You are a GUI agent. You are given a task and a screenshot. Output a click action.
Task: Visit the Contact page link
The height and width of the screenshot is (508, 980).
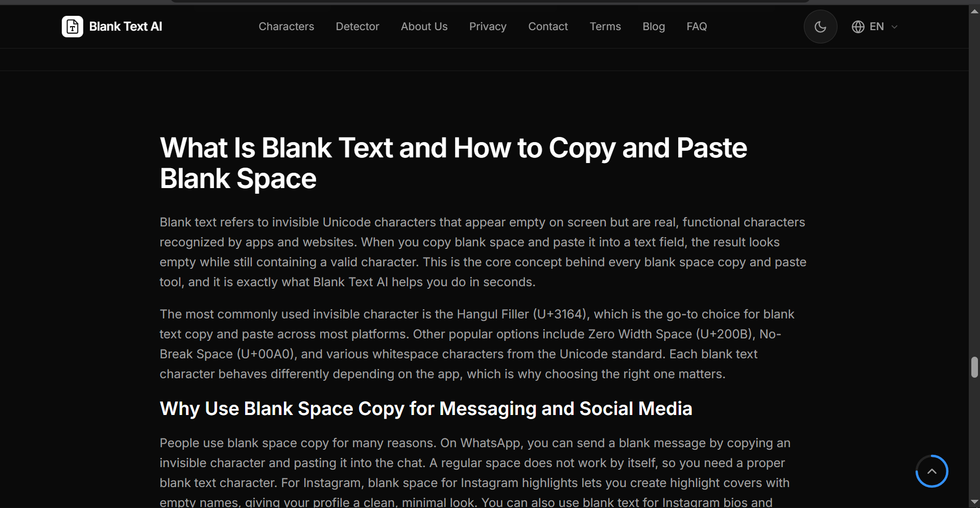point(548,27)
